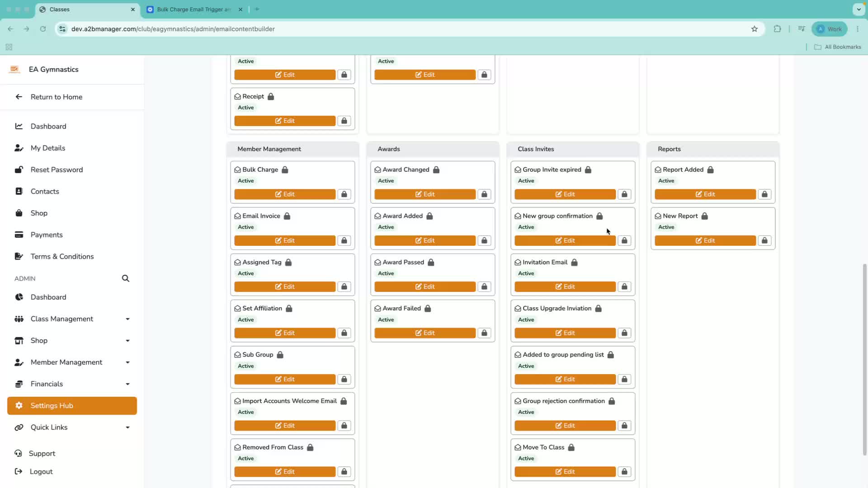Edit the Sub Group email template
868x488 pixels.
click(285, 380)
